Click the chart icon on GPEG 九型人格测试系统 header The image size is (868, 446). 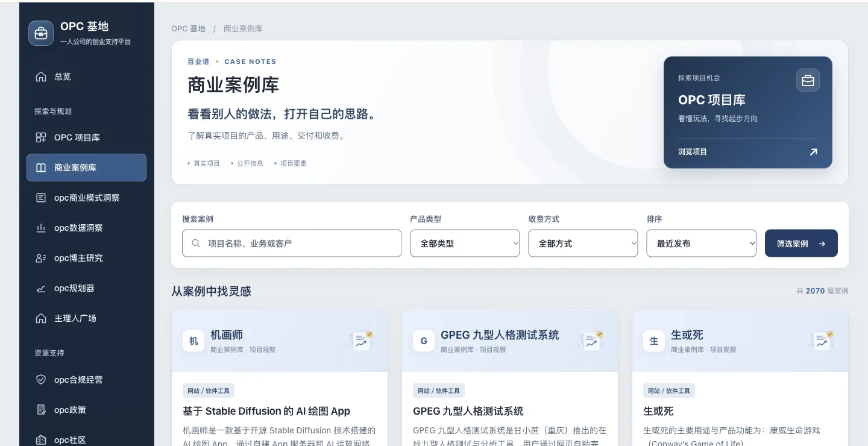[591, 341]
